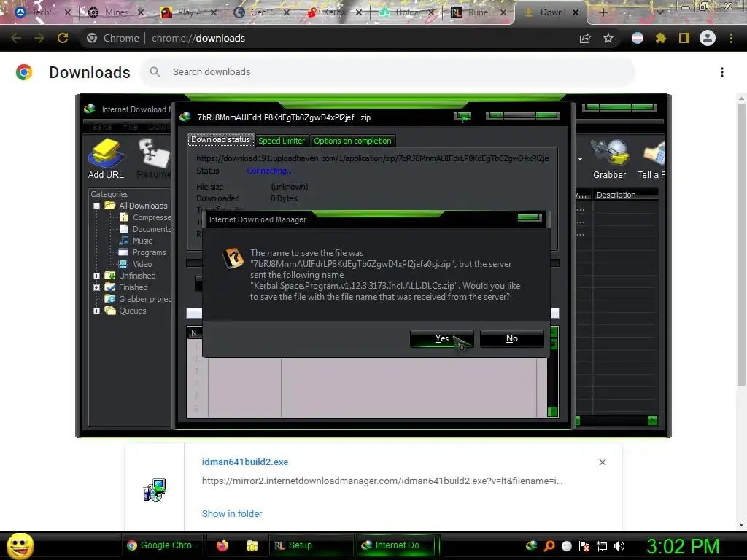
Task: Open the Chrome profile avatar
Action: pos(708,38)
